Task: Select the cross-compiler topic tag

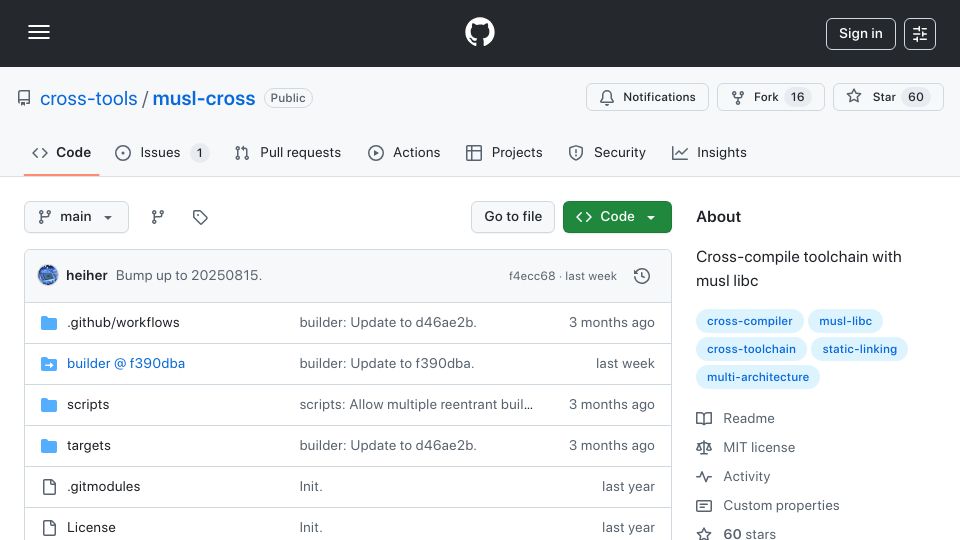Action: (x=749, y=321)
